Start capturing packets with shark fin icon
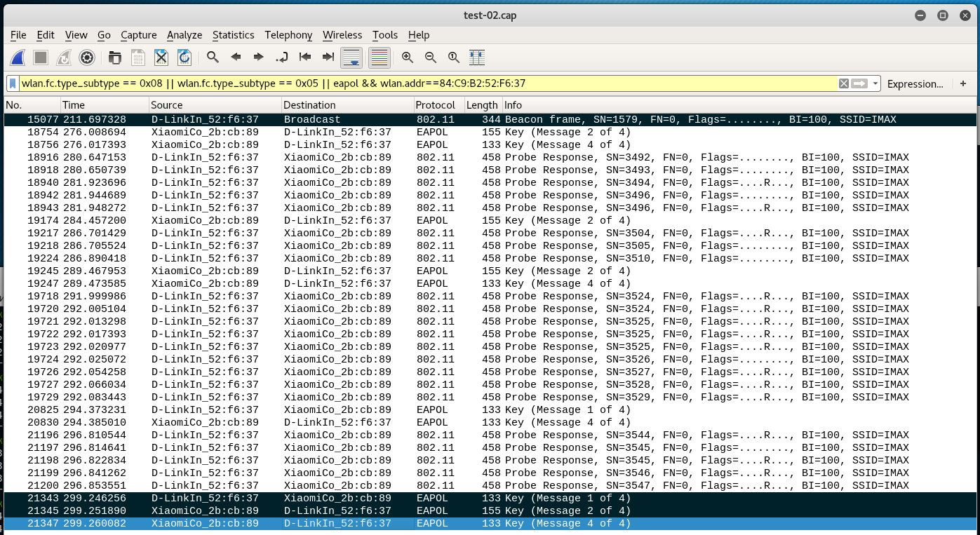980x535 pixels. 18,57
